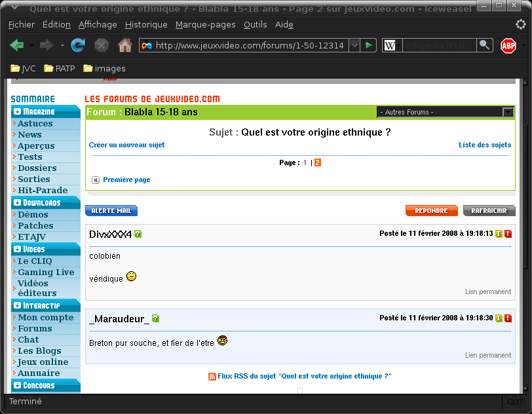The height and width of the screenshot is (414, 532).
Task: Collapse the Magazine sidebar section
Action: (17, 111)
